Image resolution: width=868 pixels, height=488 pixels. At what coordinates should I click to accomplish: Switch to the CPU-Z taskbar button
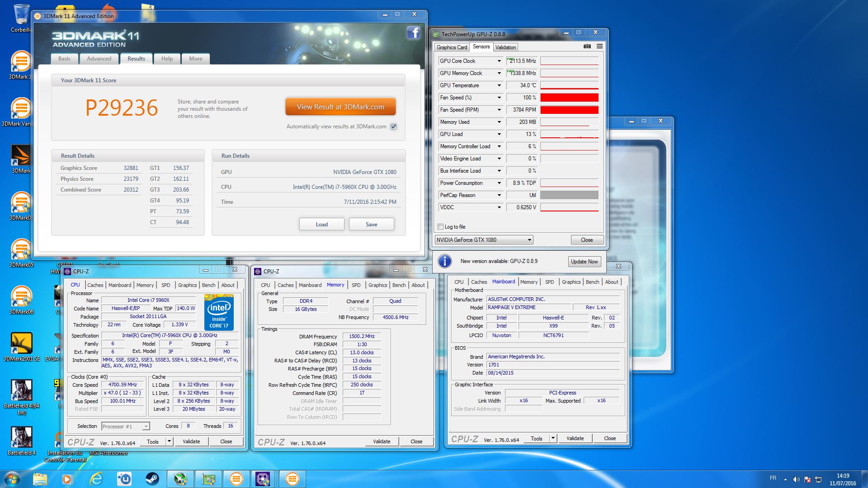pyautogui.click(x=263, y=479)
